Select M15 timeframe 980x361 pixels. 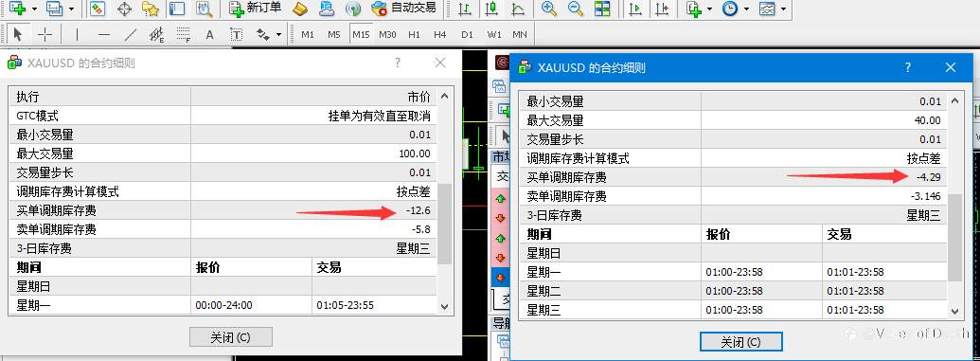(361, 34)
